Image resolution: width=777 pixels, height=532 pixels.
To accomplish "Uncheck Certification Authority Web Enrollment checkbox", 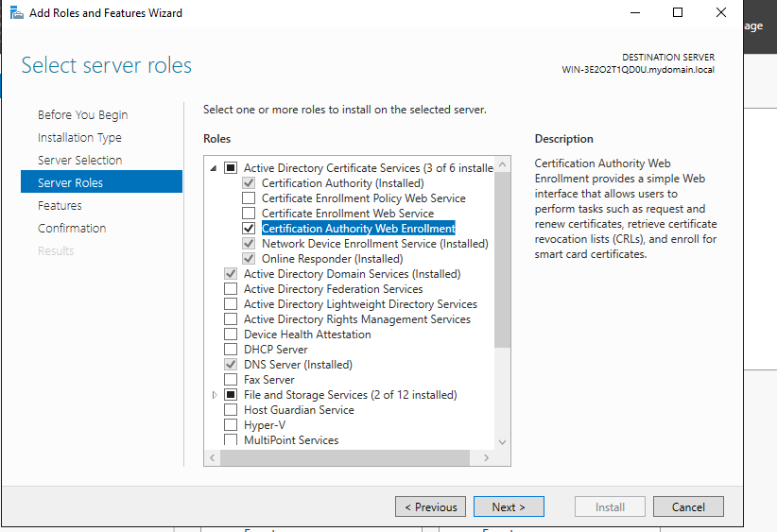I will click(x=249, y=229).
